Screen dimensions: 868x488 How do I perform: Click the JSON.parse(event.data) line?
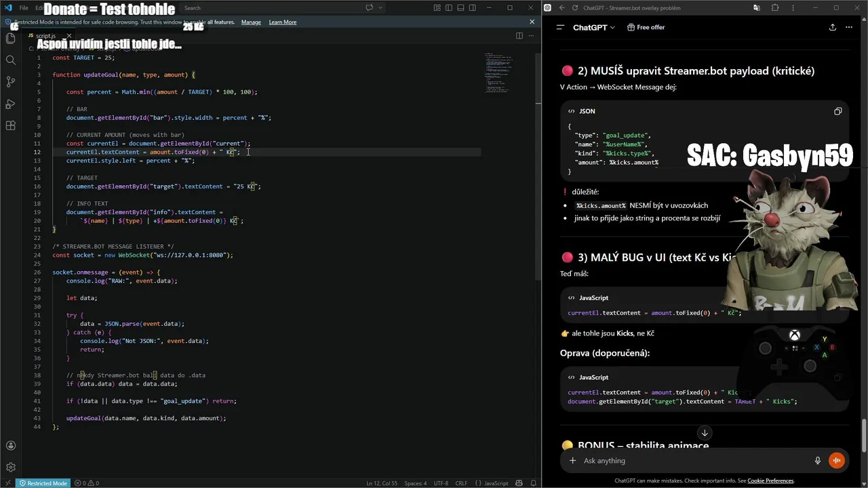(132, 323)
